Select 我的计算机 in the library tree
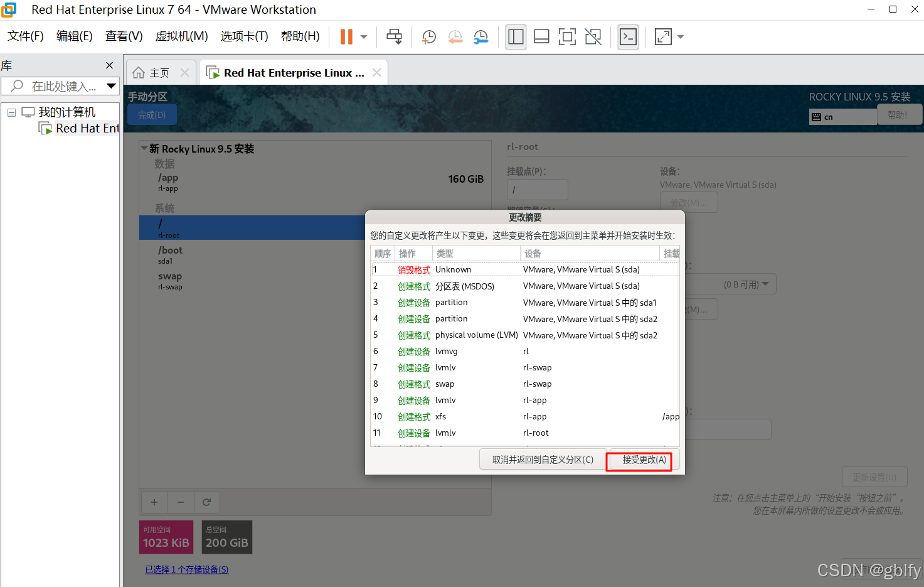Viewport: 924px width, 587px height. (67, 112)
